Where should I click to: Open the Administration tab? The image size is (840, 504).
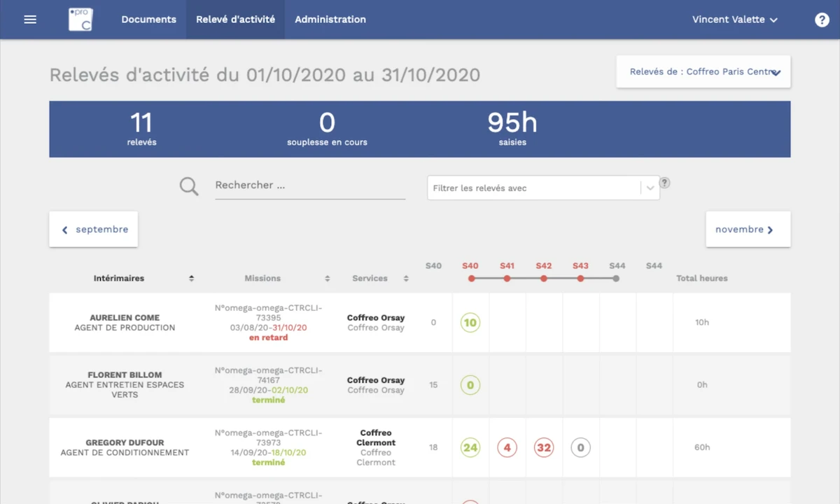tap(330, 20)
